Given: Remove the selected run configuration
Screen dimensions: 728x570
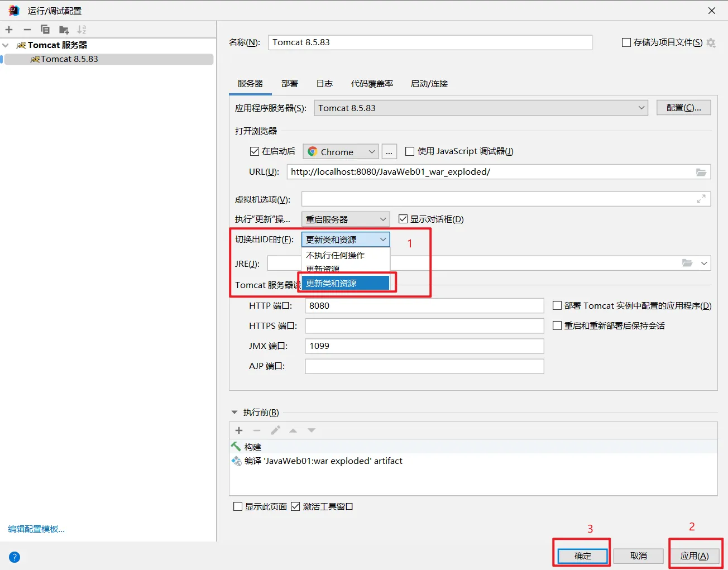Looking at the screenshot, I should (27, 30).
